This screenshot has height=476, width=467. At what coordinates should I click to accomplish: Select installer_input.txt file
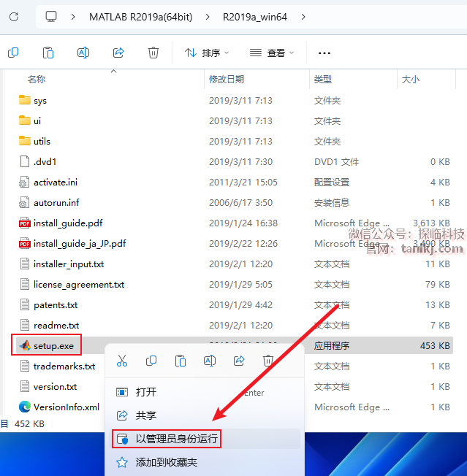(61, 264)
